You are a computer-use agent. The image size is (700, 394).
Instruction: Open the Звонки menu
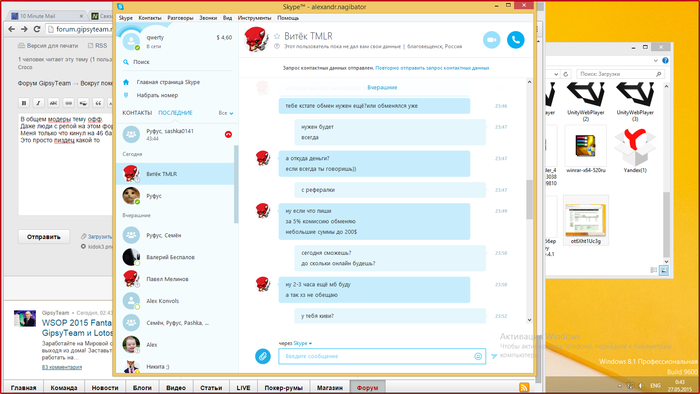208,18
